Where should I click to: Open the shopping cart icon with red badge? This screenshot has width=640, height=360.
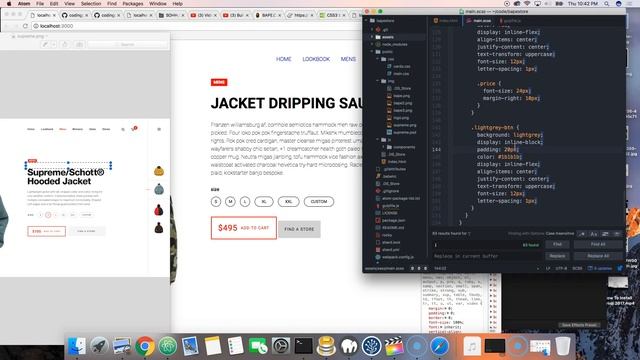(133, 129)
